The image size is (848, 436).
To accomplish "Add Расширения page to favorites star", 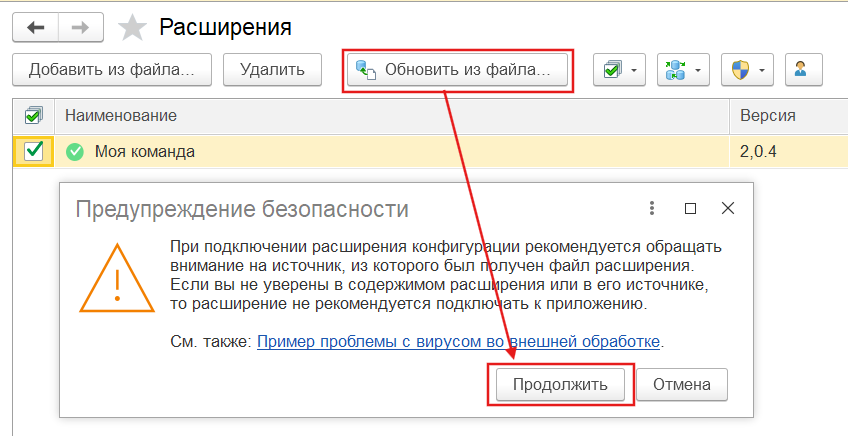I will tap(132, 28).
